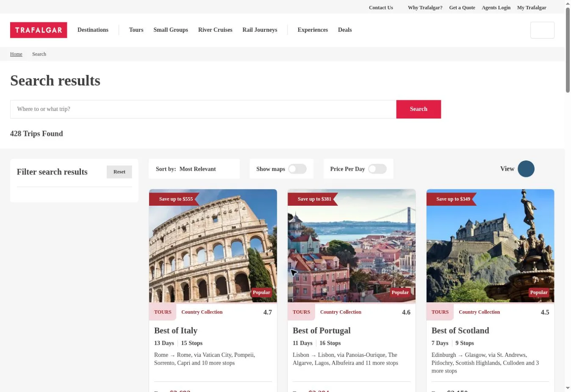
Task: Click the Popular tag on Best of Portugal
Action: tap(400, 293)
